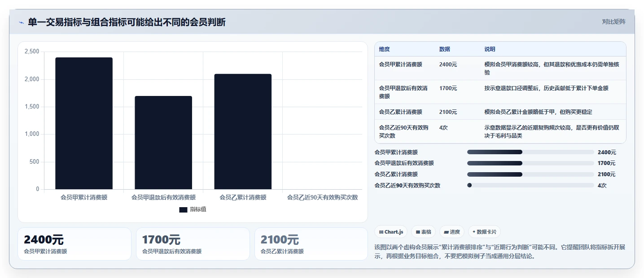Select the 进度 chip

click(452, 232)
